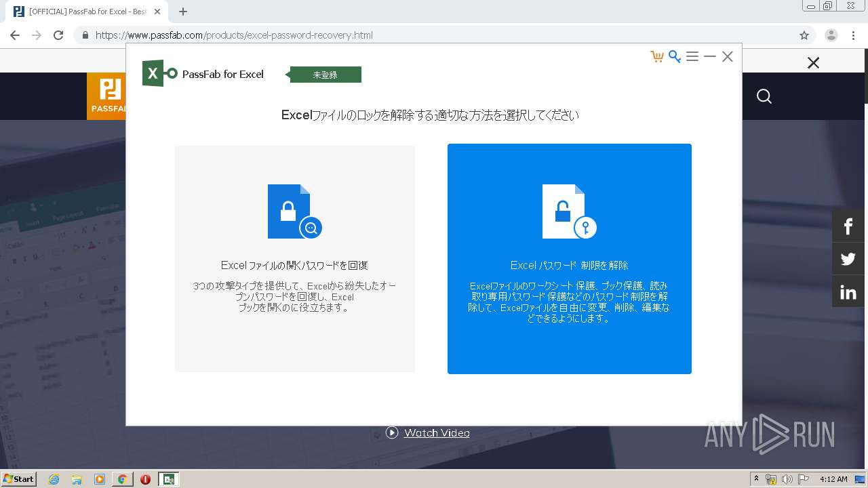Open the PassFab hamburger menu
The width and height of the screenshot is (868, 488).
pos(692,56)
